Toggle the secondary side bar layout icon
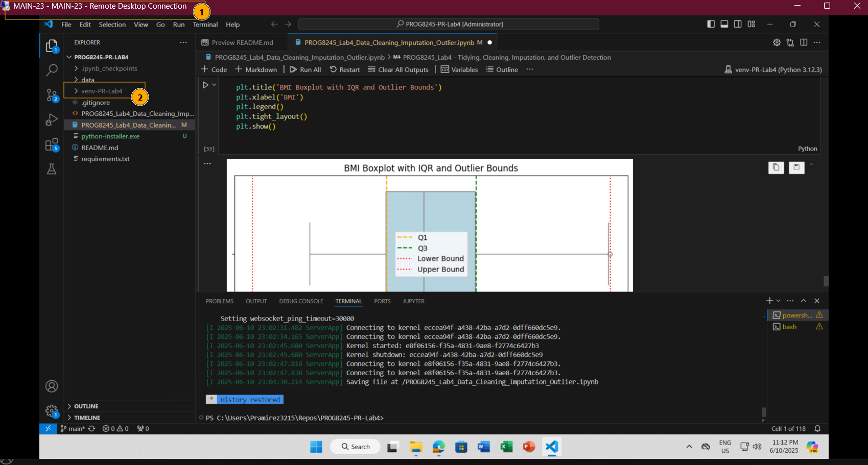 738,24
